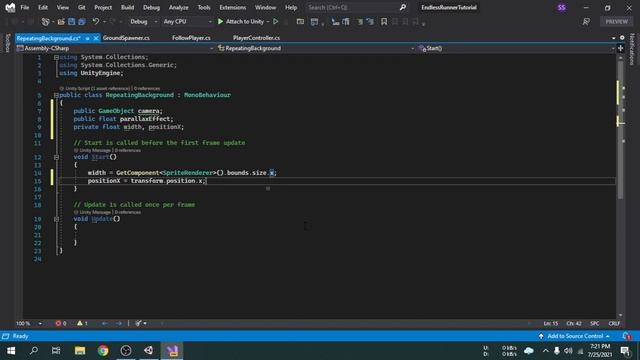640x360 pixels.
Task: Click the Undo arrow icon
Action: click(96, 21)
